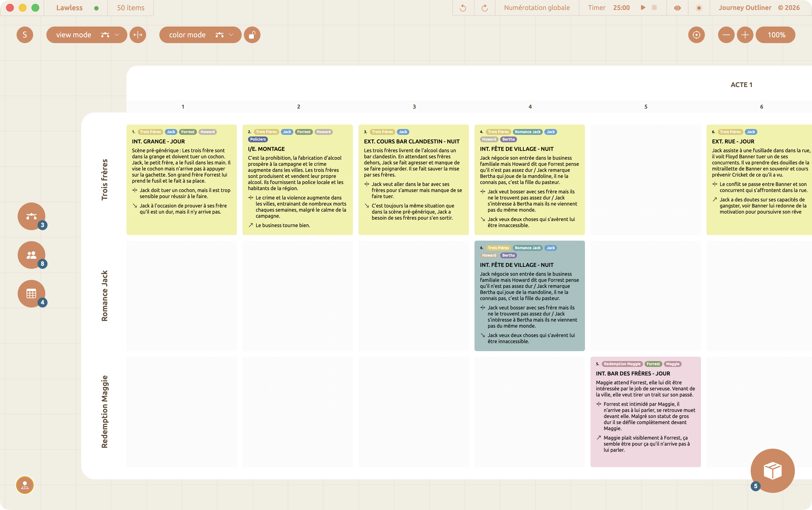Screen dimensions: 812x510
Task: Click empty cell Redemption Maggie column 2
Action: [x=297, y=412]
